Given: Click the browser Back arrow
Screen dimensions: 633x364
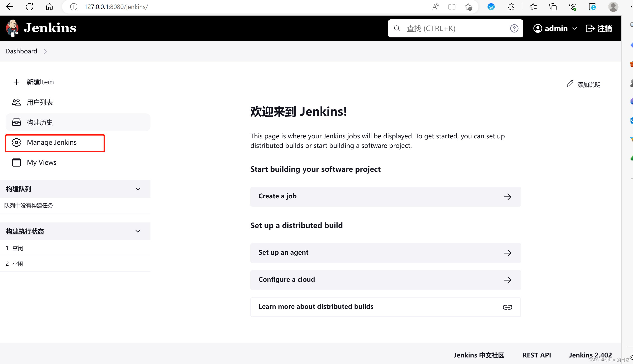Looking at the screenshot, I should click(x=9, y=7).
